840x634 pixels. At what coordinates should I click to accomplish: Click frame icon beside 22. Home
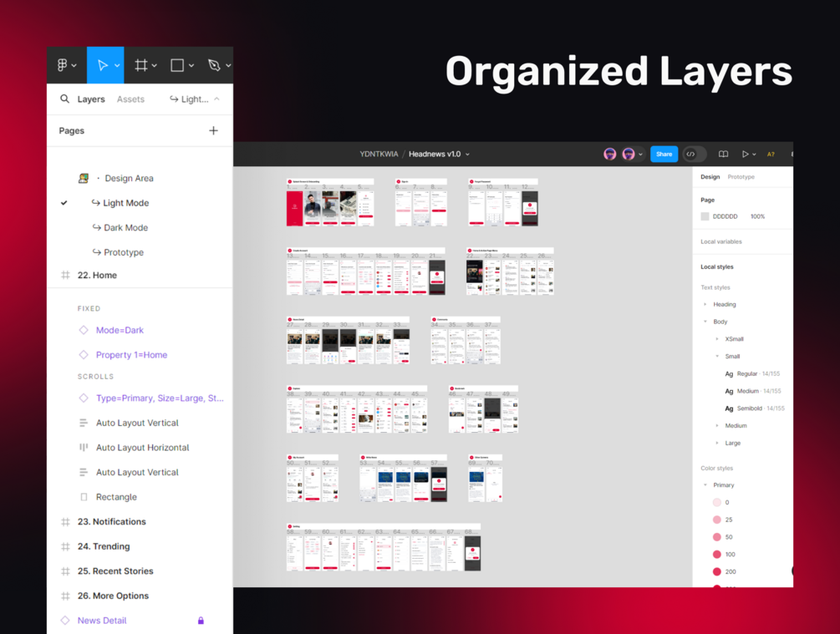point(65,275)
